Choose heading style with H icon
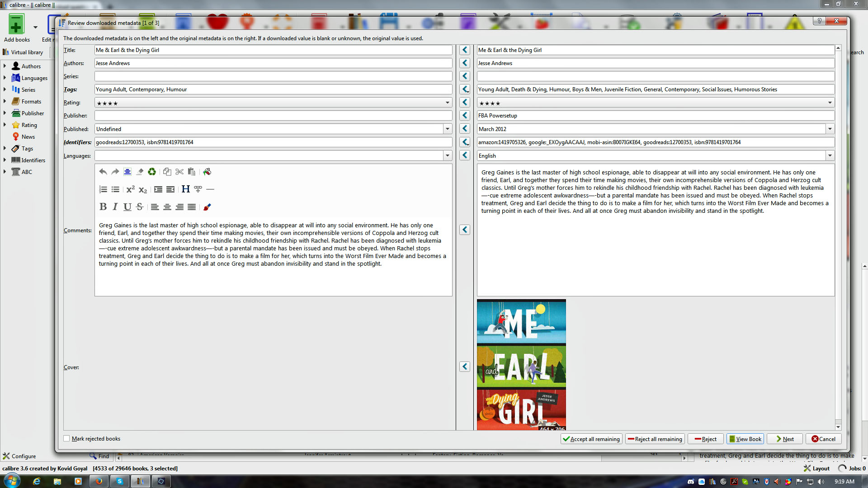Image resolution: width=868 pixels, height=488 pixels. coord(185,189)
